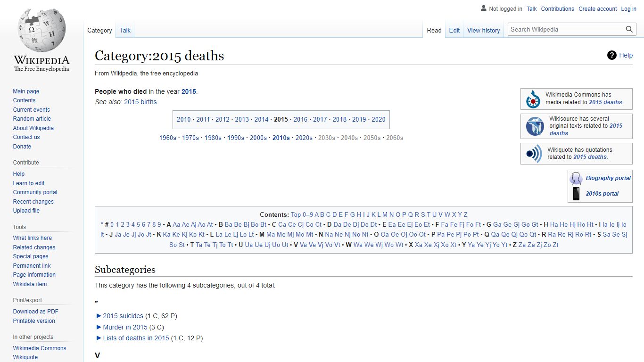Image resolution: width=644 pixels, height=362 pixels.
Task: Open Random article in sidebar
Action: click(x=32, y=119)
